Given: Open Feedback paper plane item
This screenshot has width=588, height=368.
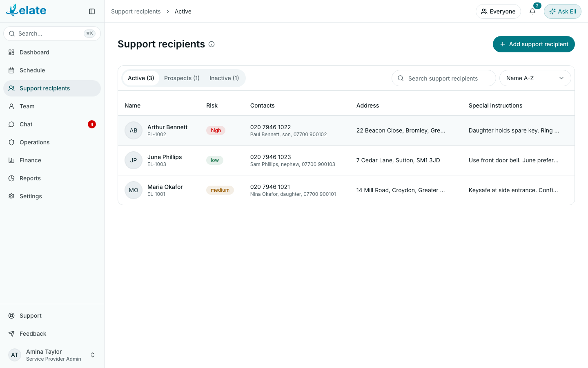Looking at the screenshot, I should tap(52, 334).
